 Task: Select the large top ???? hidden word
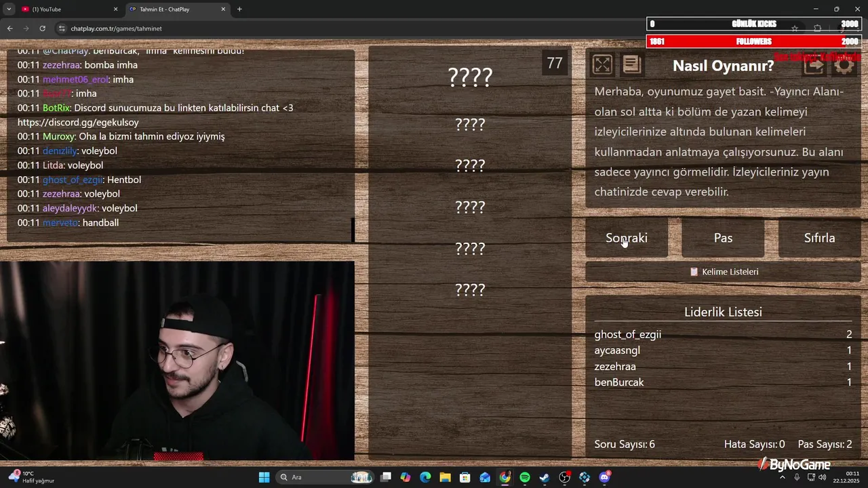pyautogui.click(x=470, y=77)
